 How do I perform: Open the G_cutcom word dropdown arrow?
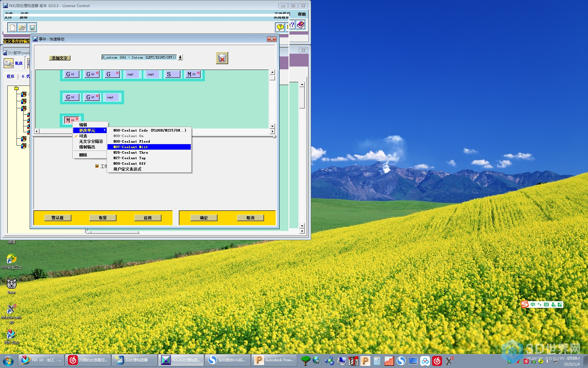pyautogui.click(x=180, y=57)
